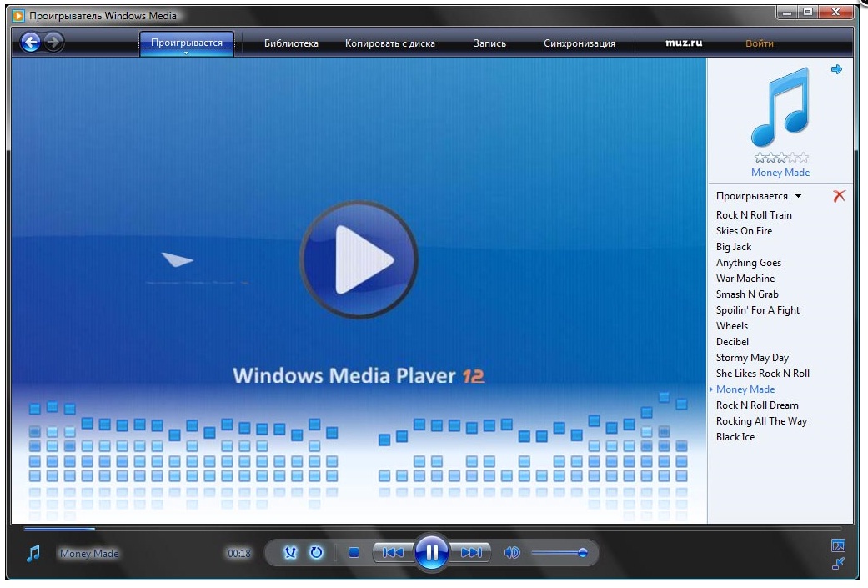Open the Проигрывается tab

[187, 42]
